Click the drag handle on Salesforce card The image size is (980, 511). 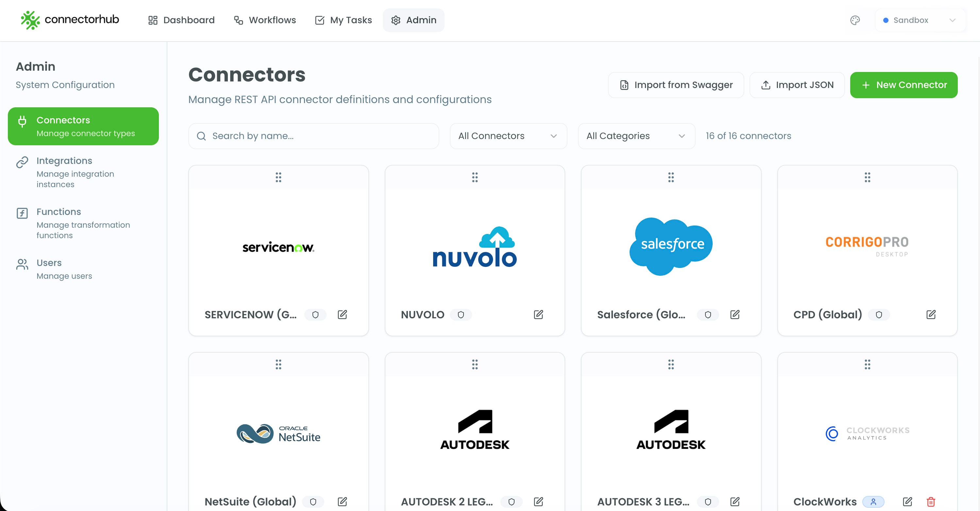(x=671, y=177)
